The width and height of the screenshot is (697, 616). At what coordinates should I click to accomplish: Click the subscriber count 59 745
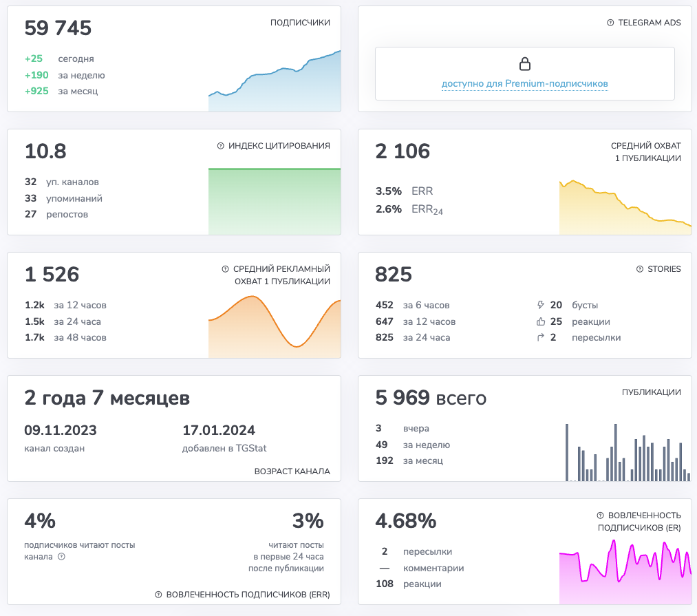(58, 28)
